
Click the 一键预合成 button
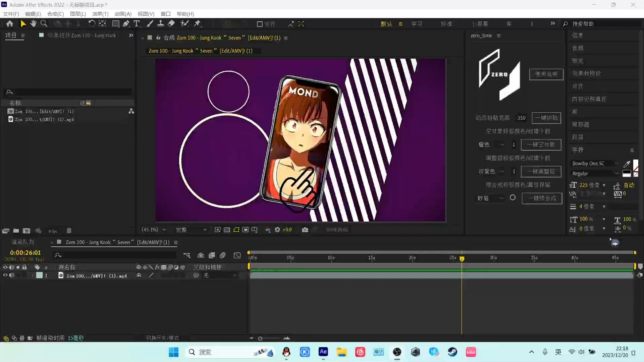542,198
